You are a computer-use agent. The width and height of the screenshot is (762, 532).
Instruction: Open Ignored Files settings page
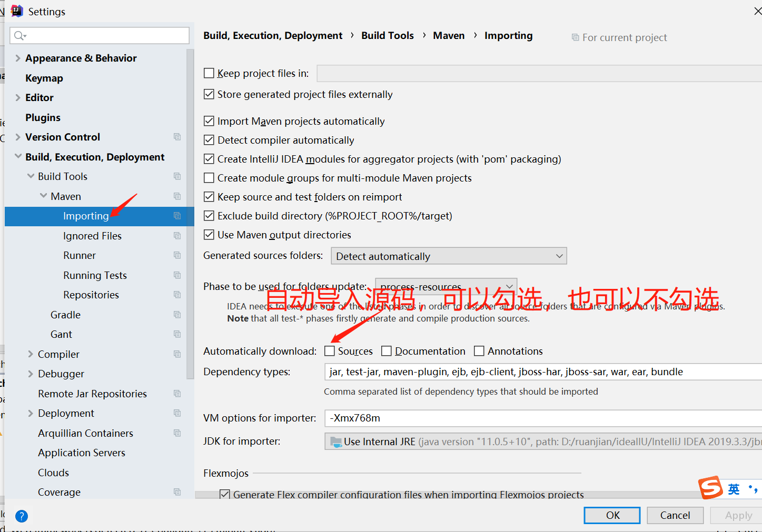point(92,236)
